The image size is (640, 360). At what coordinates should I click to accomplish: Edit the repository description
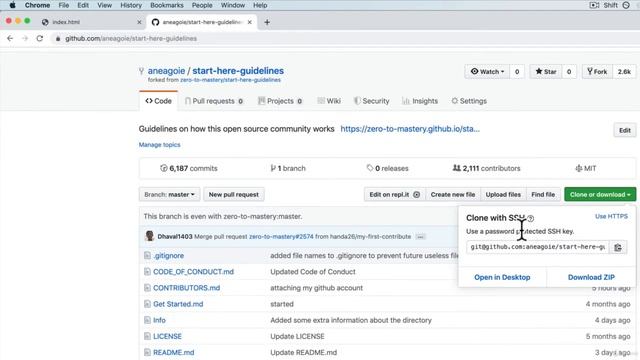coord(624,130)
